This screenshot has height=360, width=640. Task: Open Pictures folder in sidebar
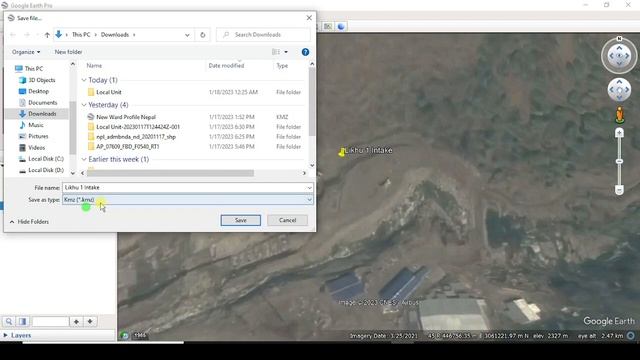33,136
